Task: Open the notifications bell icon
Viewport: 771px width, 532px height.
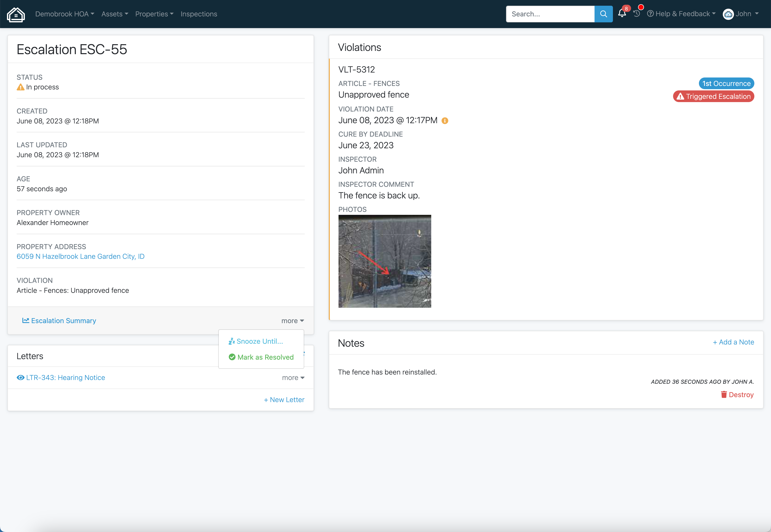Action: pyautogui.click(x=622, y=14)
